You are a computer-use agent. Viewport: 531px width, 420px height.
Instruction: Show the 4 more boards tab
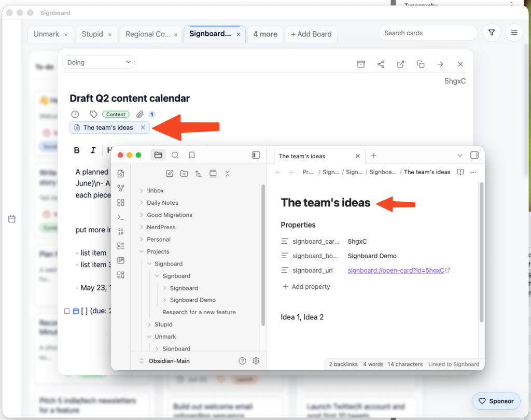click(x=265, y=34)
